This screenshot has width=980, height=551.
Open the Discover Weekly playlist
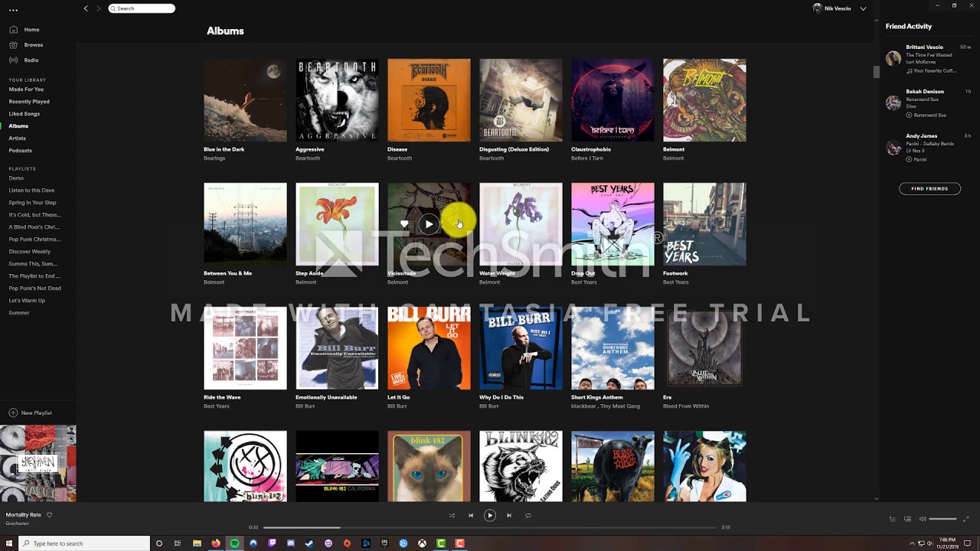[30, 252]
